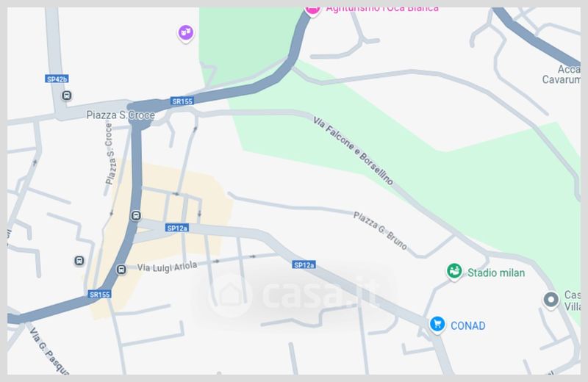The image size is (588, 382).
Task: Click the CONAD shopping cart marker
Action: [437, 324]
